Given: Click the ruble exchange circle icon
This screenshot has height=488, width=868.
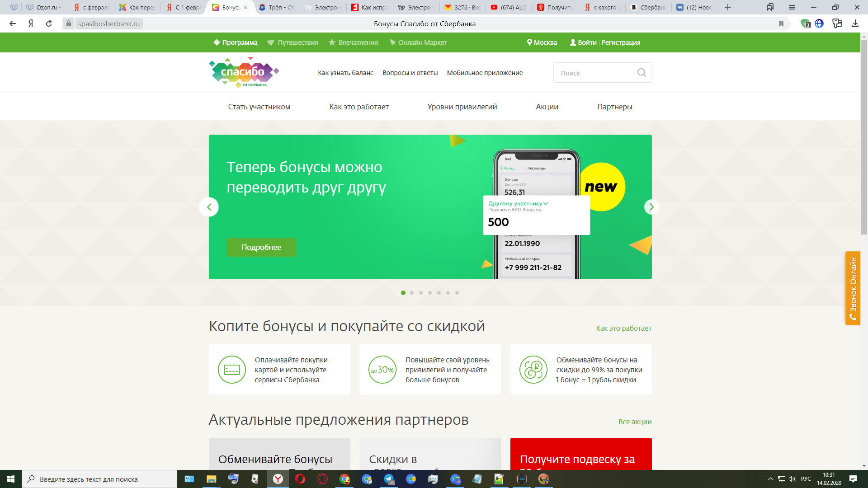Looking at the screenshot, I should [533, 370].
